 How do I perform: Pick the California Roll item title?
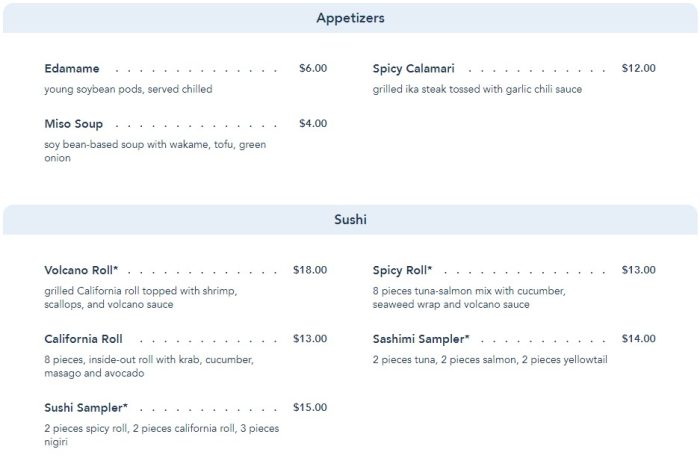click(x=83, y=339)
